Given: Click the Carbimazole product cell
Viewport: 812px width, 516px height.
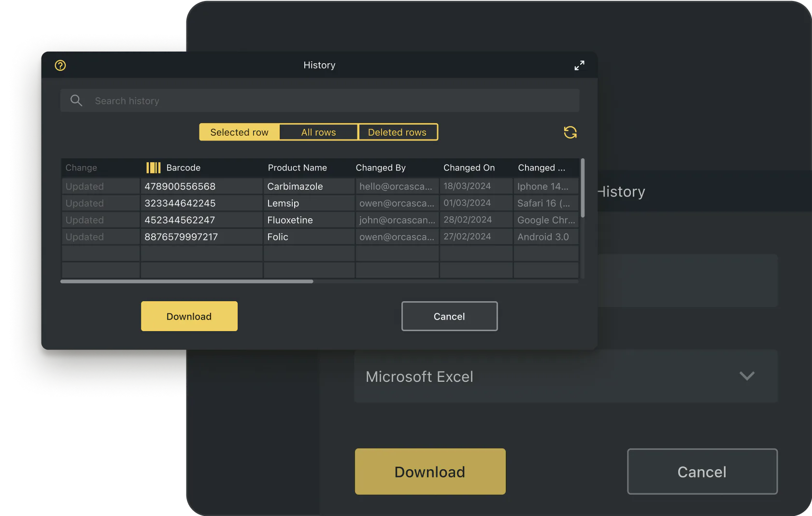Looking at the screenshot, I should (x=309, y=186).
